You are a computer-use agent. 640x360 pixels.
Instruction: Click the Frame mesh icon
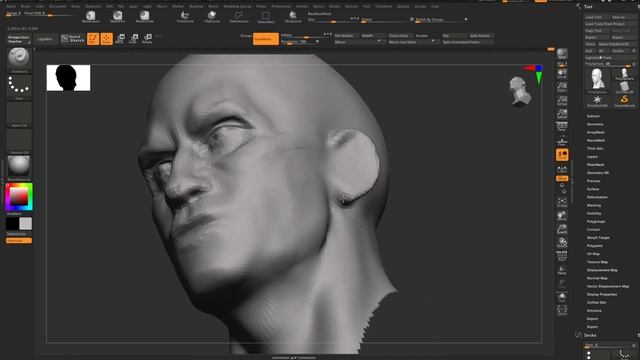(562, 202)
